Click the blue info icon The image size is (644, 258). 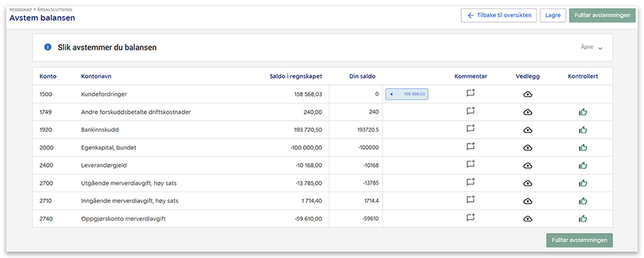click(x=48, y=47)
